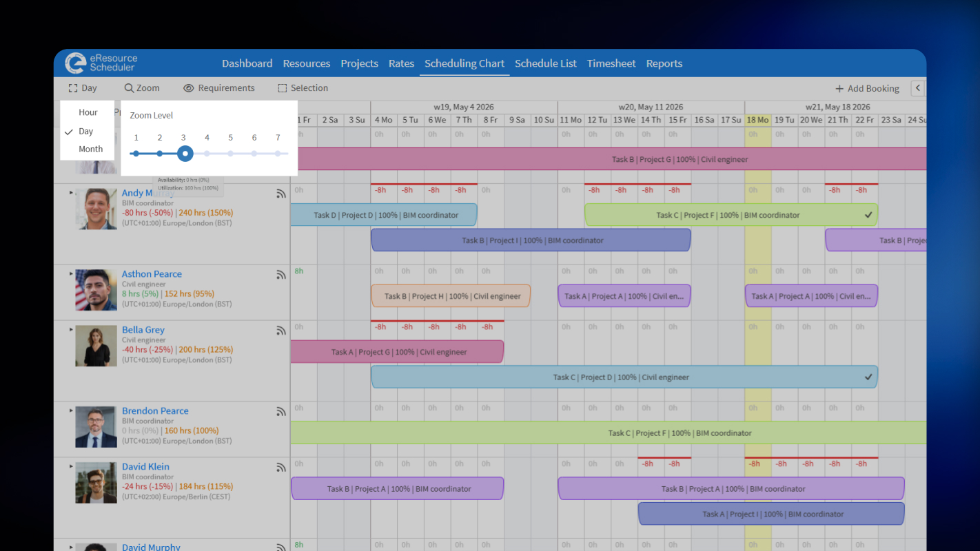Click the plus icon for Add Booking
980x551 pixels.
click(839, 89)
